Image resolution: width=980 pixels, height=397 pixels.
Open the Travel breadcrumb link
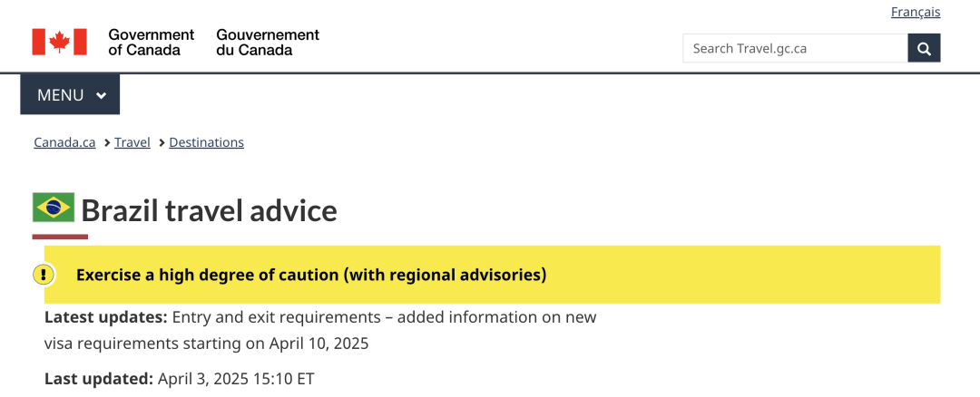click(x=132, y=142)
